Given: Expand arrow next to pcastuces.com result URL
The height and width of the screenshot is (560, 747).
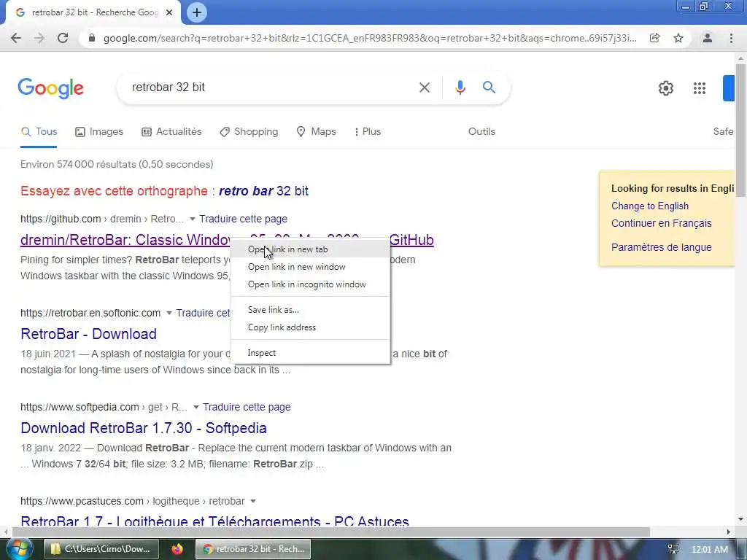Looking at the screenshot, I should (x=253, y=502).
